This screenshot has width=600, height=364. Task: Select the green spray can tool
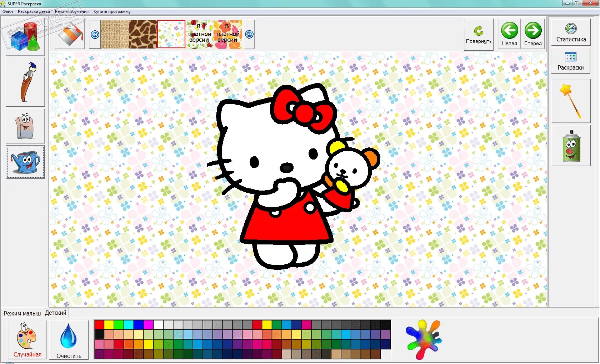coord(571,146)
